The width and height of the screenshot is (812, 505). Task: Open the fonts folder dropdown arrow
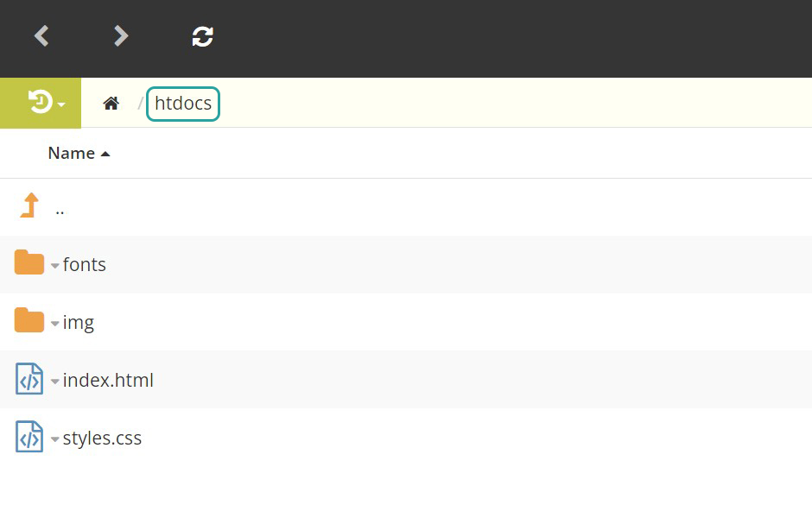(x=55, y=265)
